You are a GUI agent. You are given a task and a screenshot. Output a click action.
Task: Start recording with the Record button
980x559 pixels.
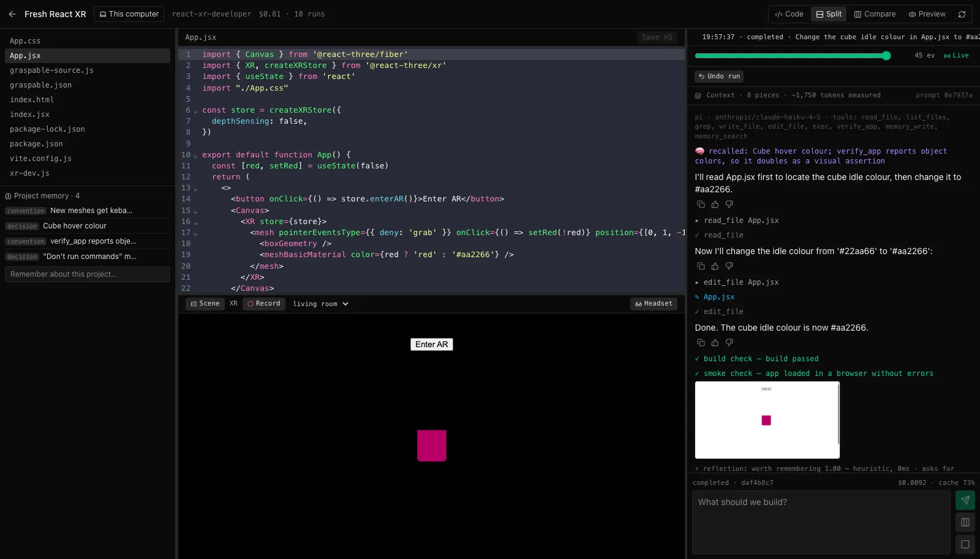(x=264, y=304)
